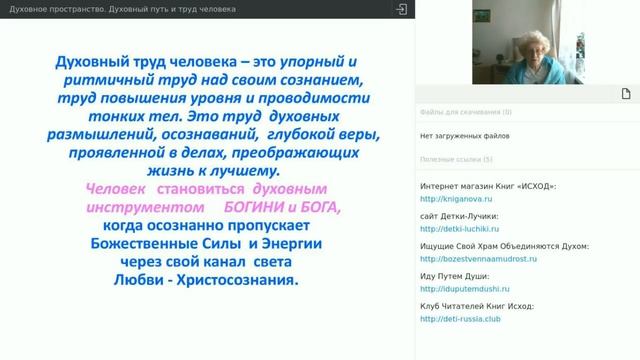Image resolution: width=640 pixels, height=360 pixels.
Task: Click the 'Иду Путем Души:' label
Action: pyautogui.click(x=454, y=276)
